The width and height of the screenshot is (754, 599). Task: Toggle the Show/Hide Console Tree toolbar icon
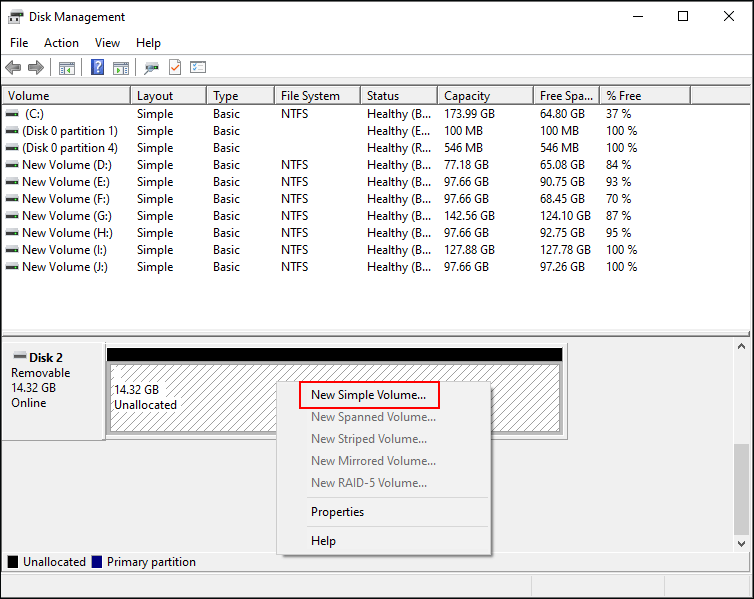[x=67, y=68]
